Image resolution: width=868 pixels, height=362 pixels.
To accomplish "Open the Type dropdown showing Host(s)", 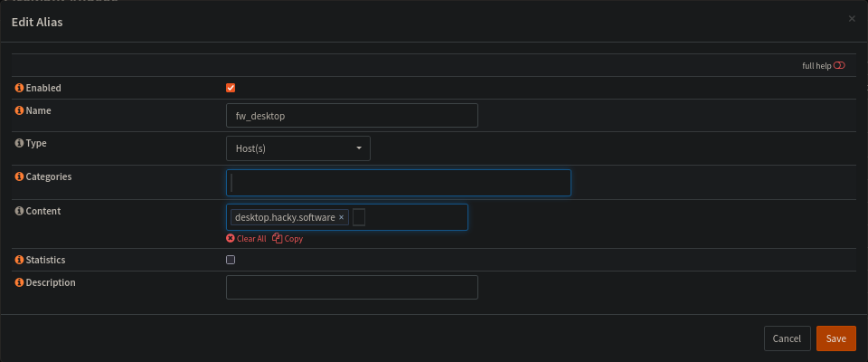I will pos(297,148).
